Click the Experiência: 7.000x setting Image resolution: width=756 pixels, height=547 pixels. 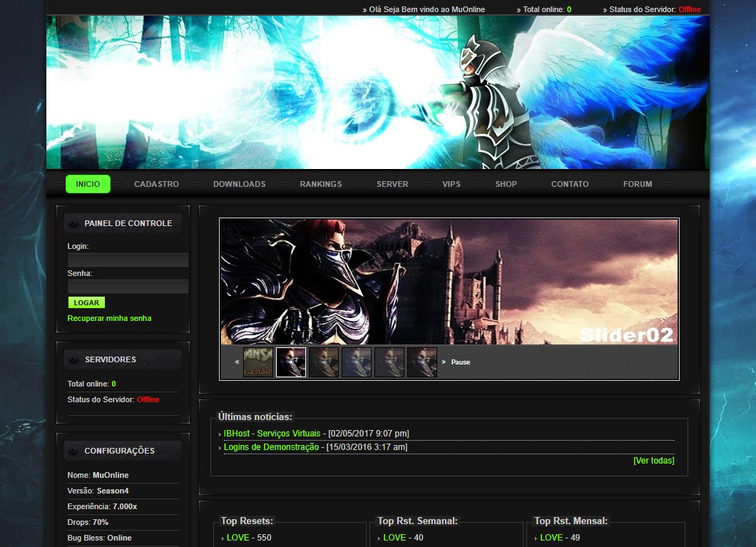point(102,506)
